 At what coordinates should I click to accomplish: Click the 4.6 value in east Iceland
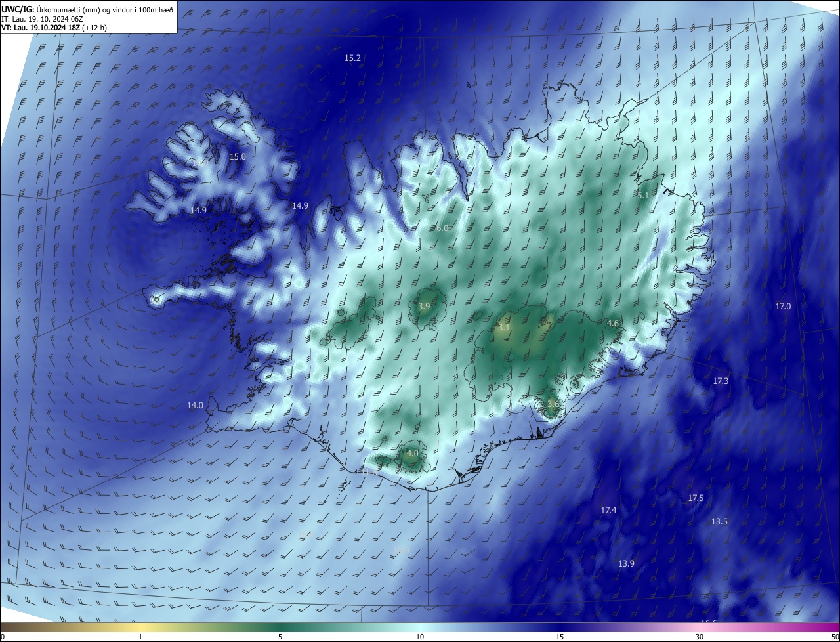tap(613, 324)
